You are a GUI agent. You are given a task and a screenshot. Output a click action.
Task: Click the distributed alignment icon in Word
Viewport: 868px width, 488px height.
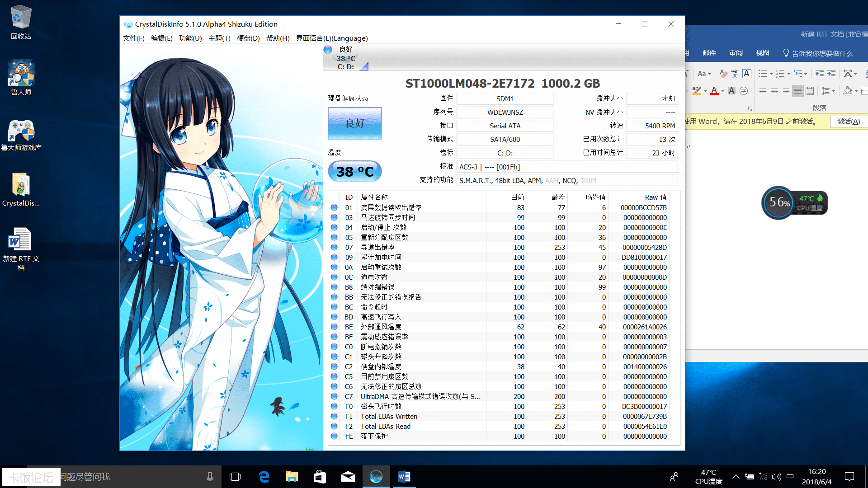(x=810, y=91)
